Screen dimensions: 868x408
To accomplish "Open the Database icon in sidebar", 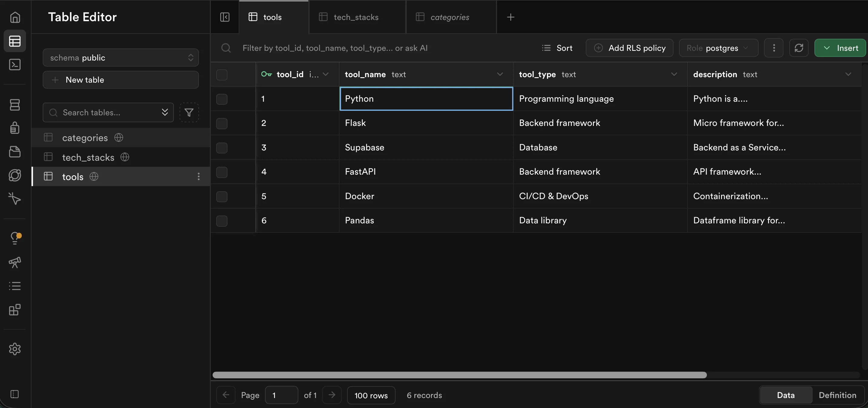I will click(x=15, y=105).
